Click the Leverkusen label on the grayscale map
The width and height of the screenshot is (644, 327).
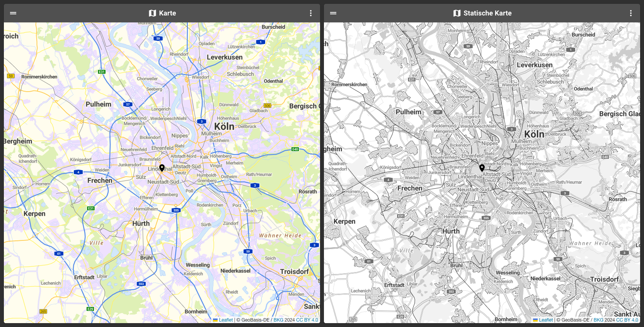click(535, 65)
